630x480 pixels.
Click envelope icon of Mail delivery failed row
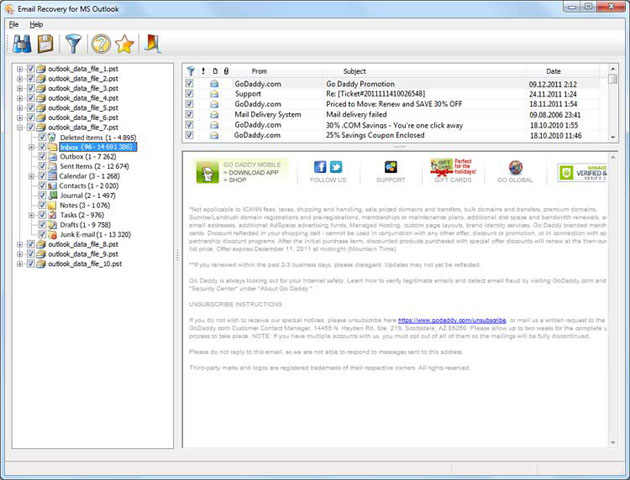coord(214,114)
